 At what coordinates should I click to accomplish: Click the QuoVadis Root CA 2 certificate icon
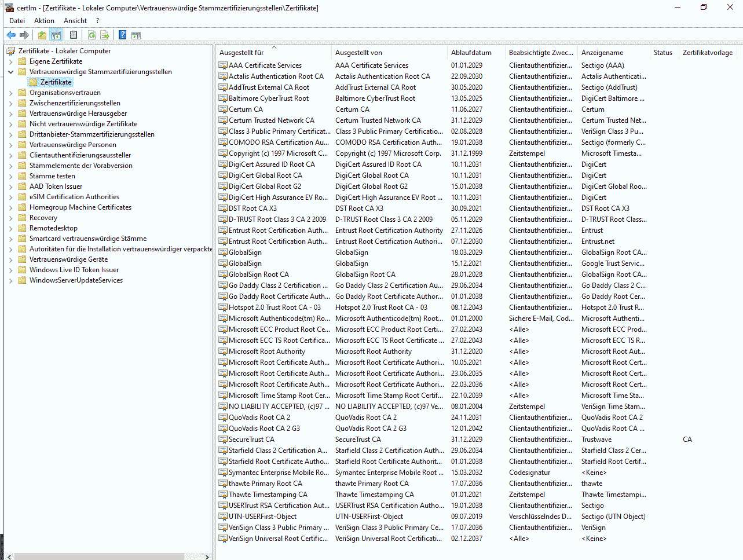click(x=223, y=418)
